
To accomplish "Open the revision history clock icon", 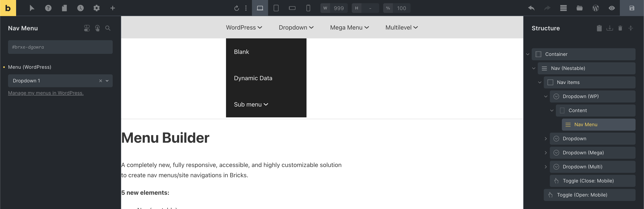I will point(80,8).
